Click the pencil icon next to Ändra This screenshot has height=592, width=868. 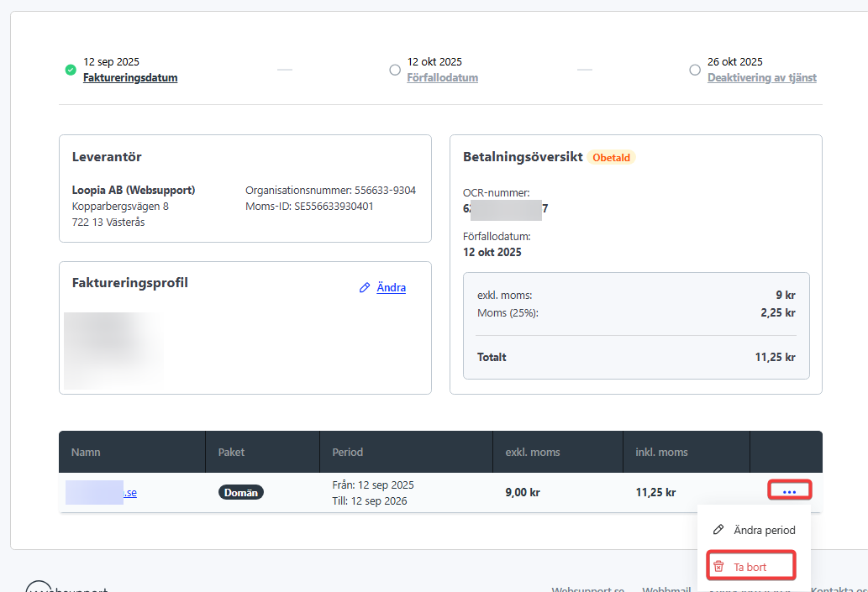point(365,288)
